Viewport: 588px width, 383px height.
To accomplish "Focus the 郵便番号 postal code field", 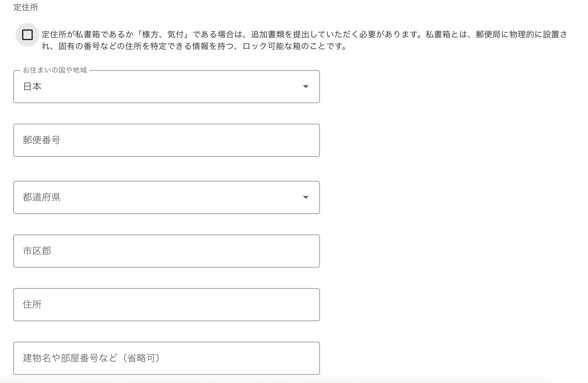I will click(166, 140).
